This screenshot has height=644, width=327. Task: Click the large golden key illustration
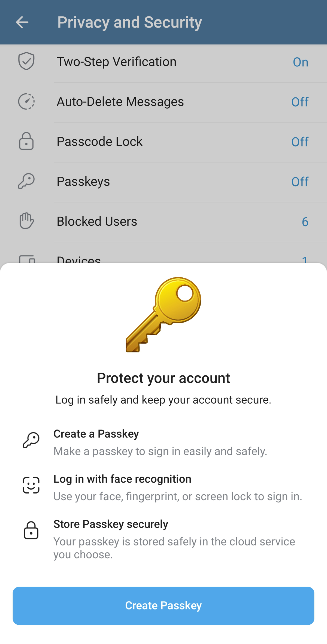click(163, 314)
